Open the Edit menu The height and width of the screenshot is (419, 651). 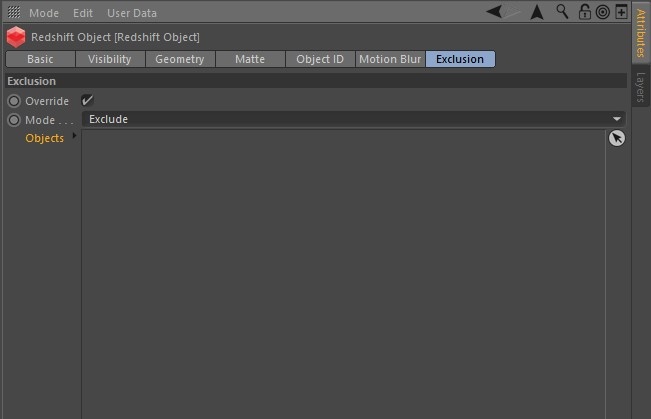[83, 13]
